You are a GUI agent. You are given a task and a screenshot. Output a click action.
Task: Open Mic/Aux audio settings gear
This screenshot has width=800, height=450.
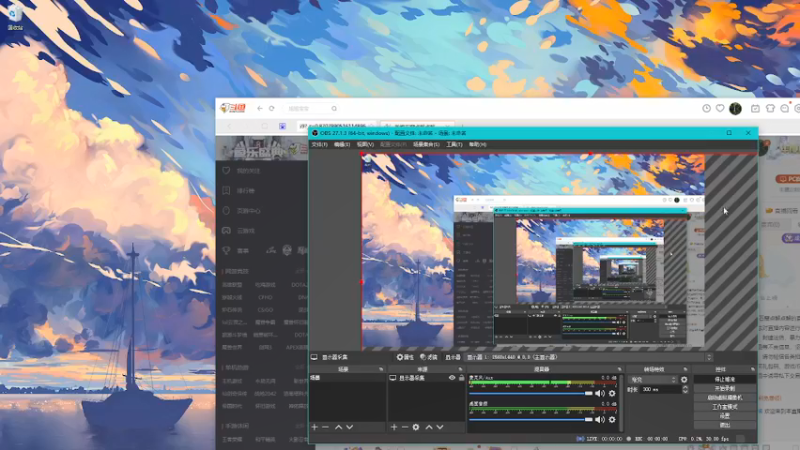[x=612, y=393]
